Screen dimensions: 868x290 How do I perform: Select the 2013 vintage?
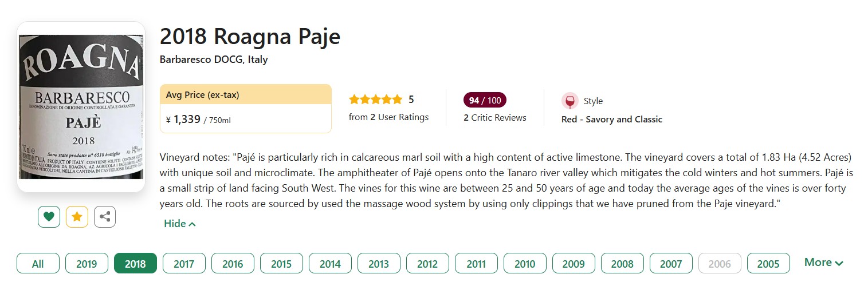click(x=379, y=264)
